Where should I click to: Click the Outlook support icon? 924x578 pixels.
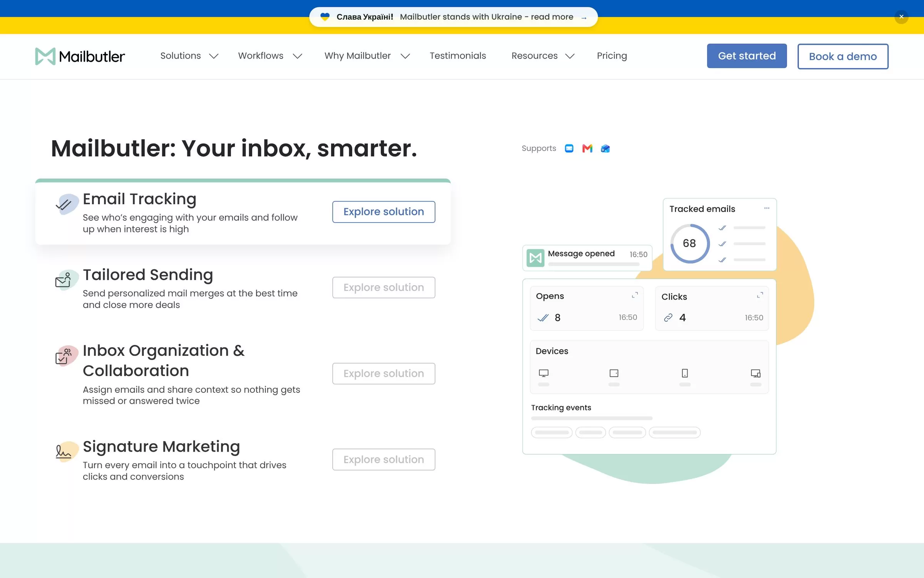click(605, 148)
